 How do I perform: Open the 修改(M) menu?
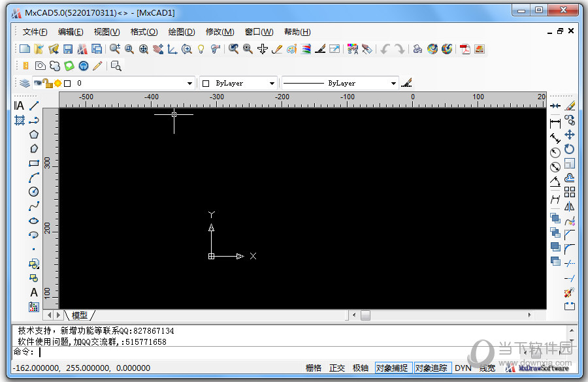tap(220, 32)
